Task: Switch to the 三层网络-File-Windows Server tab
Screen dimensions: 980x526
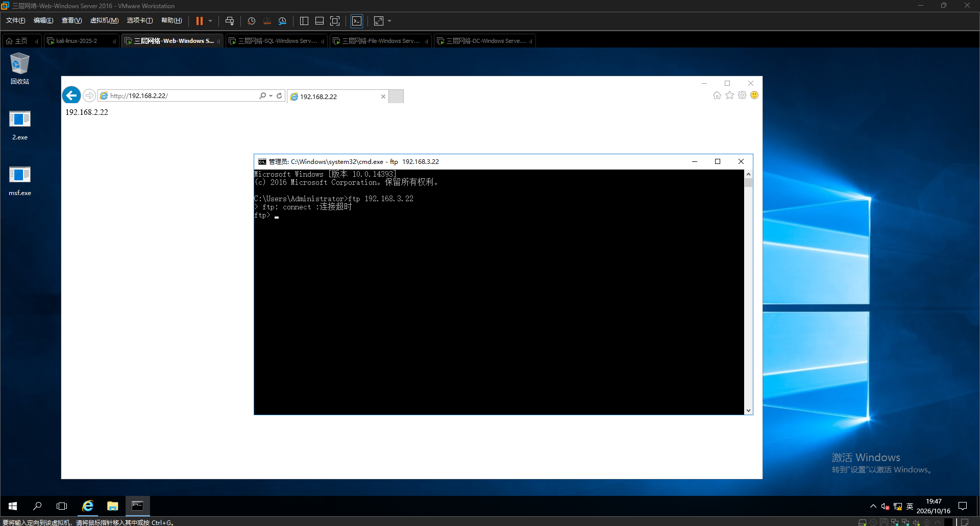Action: point(381,41)
